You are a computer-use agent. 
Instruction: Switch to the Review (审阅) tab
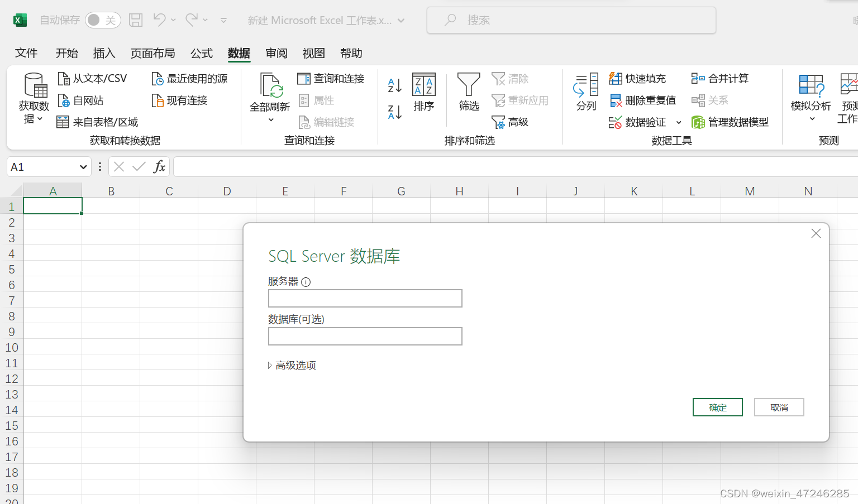277,53
